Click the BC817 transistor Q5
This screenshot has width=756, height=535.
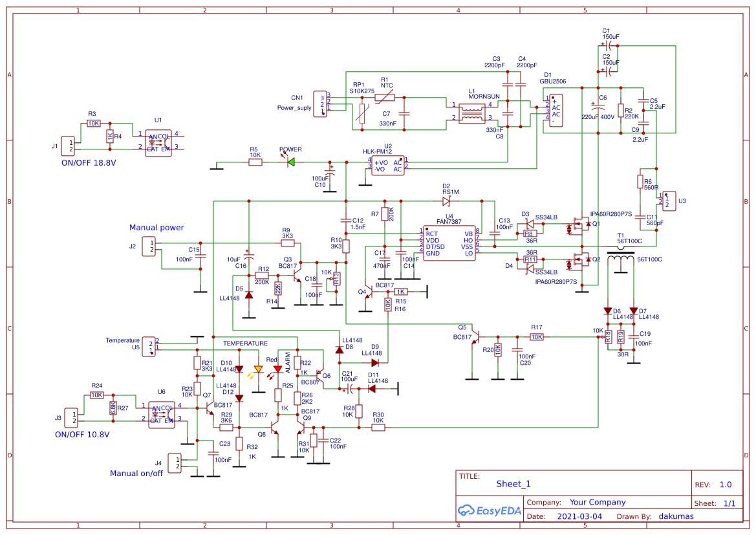point(477,335)
